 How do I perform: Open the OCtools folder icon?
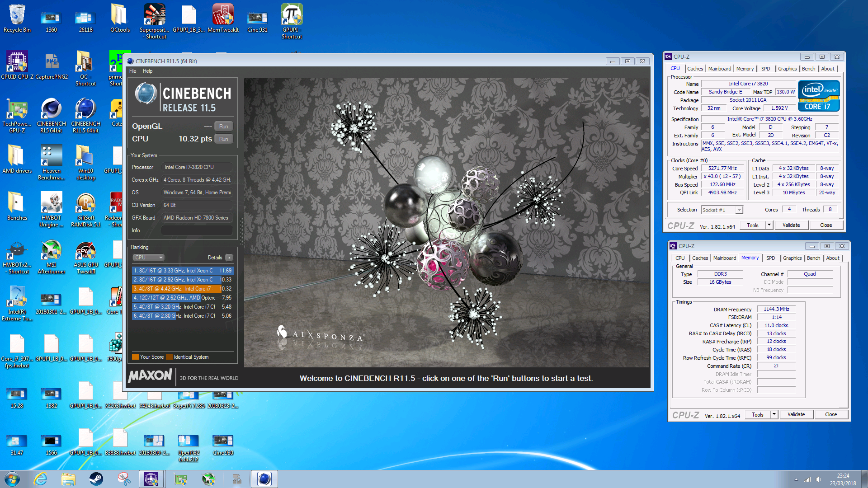click(120, 18)
